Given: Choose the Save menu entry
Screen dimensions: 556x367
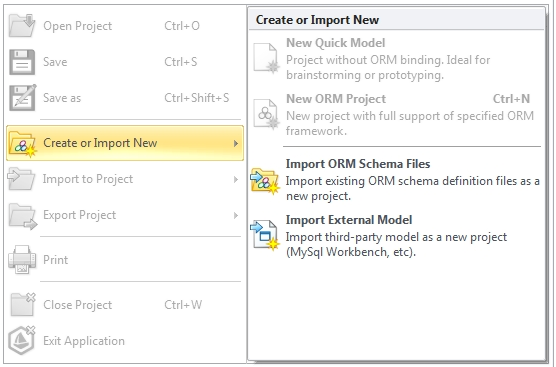Looking at the screenshot, I should [x=125, y=62].
